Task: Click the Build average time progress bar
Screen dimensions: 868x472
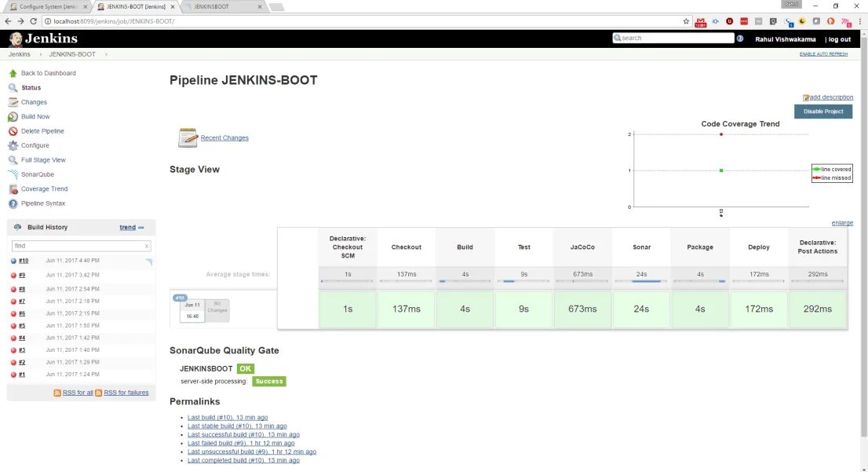Action: click(x=465, y=281)
